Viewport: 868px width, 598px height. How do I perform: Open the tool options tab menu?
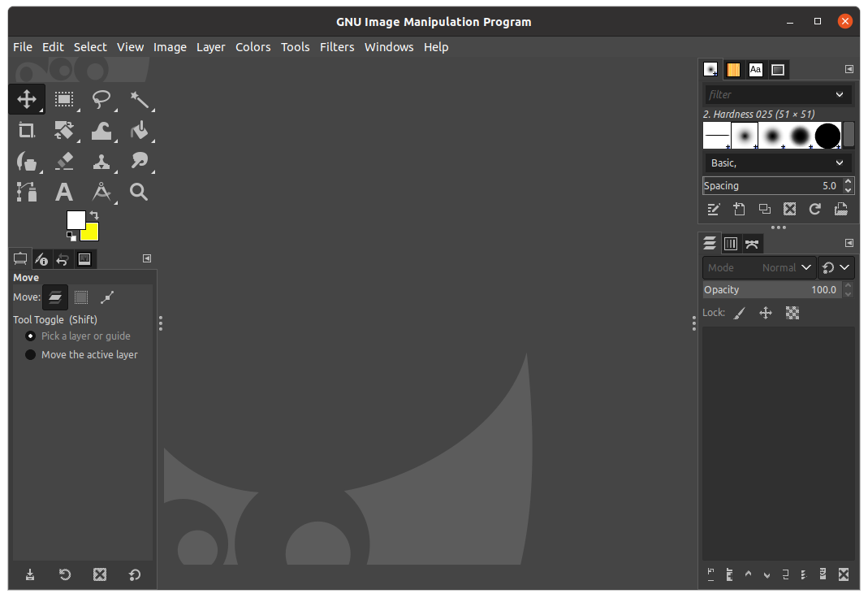click(x=147, y=258)
